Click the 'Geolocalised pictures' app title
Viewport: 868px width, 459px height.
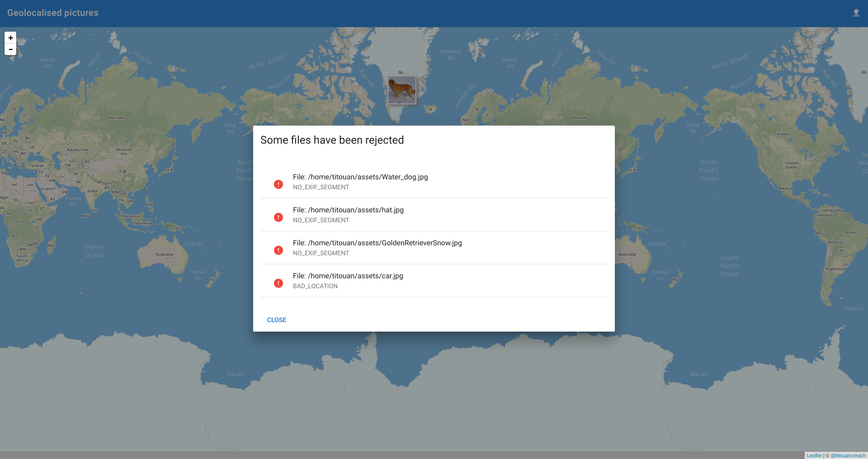pyautogui.click(x=53, y=13)
